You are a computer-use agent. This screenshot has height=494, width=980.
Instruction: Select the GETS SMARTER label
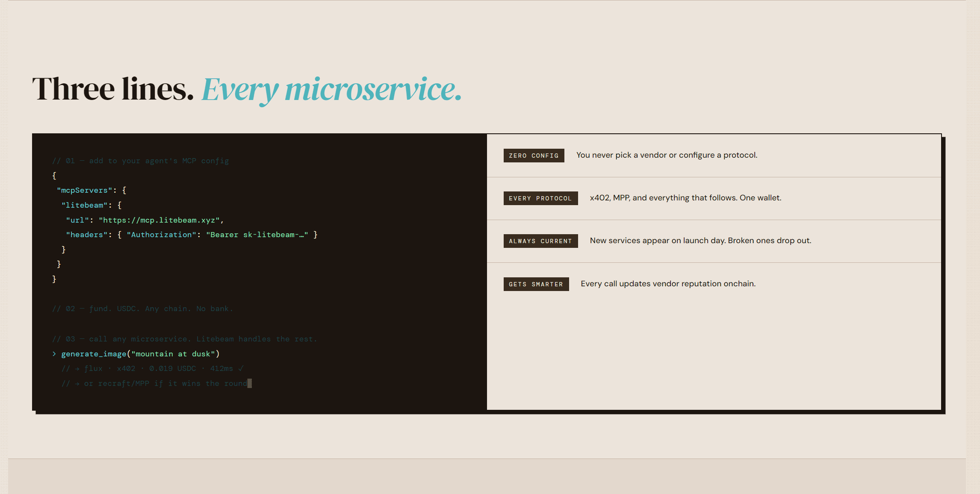pyautogui.click(x=536, y=284)
